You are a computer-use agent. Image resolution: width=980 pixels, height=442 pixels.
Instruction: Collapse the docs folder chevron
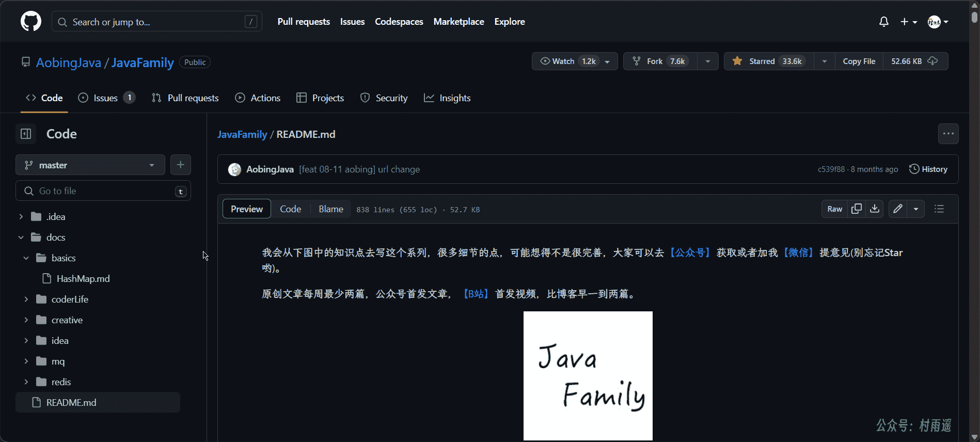click(21, 237)
